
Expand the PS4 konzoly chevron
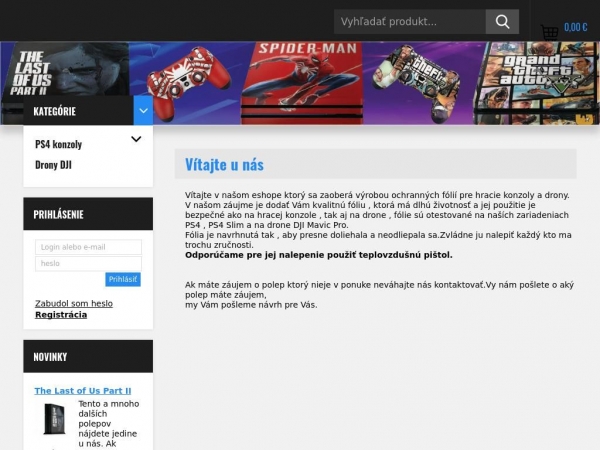[x=136, y=140]
